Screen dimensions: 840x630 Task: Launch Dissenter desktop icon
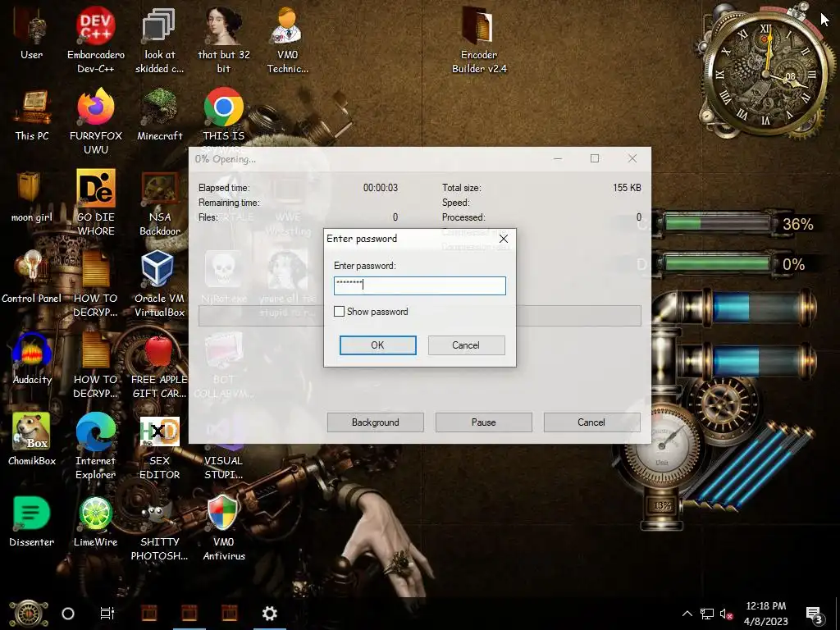pyautogui.click(x=32, y=521)
